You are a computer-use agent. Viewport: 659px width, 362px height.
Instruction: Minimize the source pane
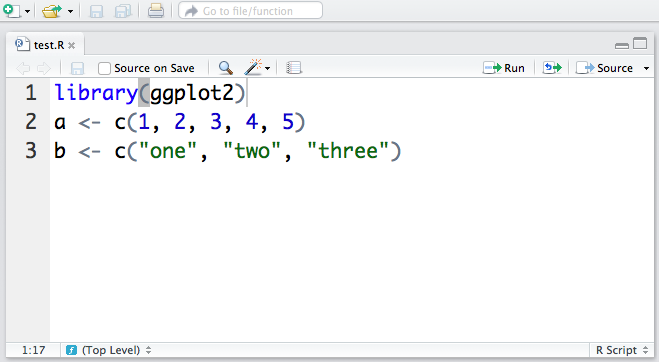tap(622, 45)
